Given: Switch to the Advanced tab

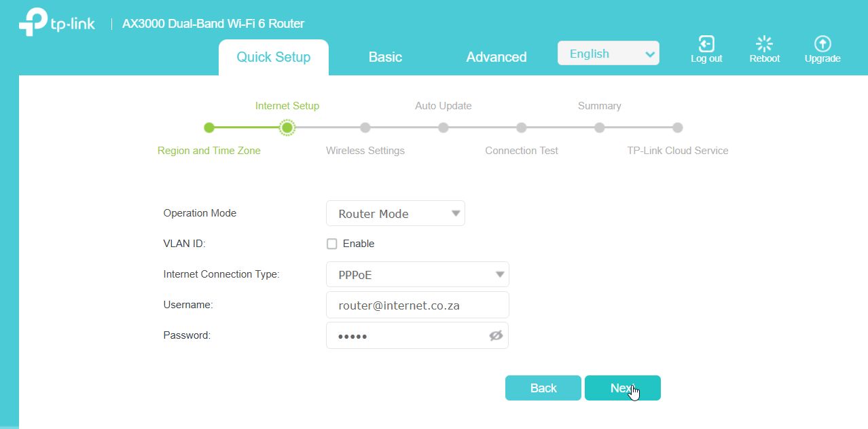Looking at the screenshot, I should tap(496, 57).
